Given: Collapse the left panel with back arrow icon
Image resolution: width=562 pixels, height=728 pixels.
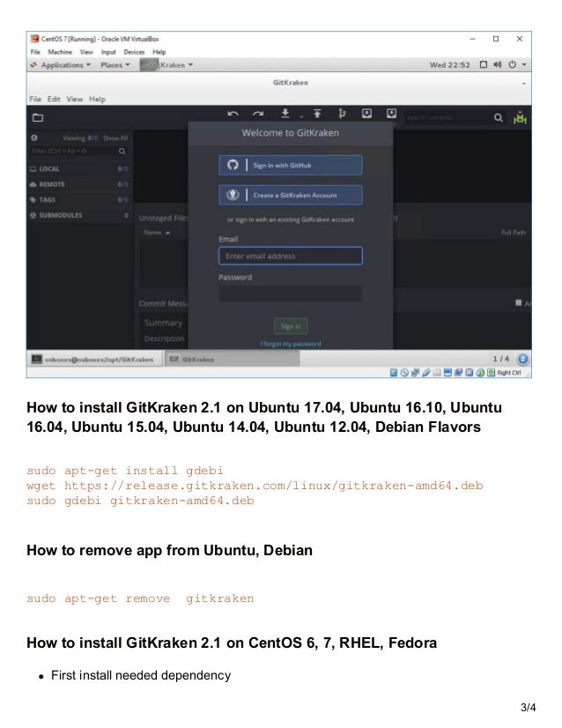Looking at the screenshot, I should 34,137.
